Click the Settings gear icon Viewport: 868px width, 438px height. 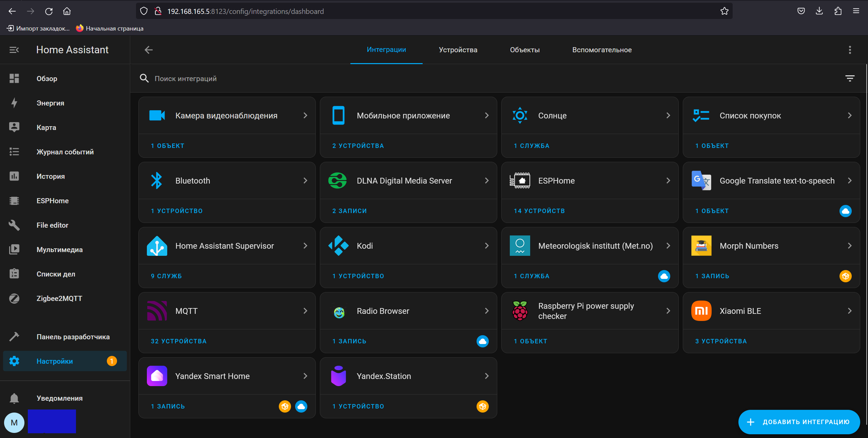point(14,361)
